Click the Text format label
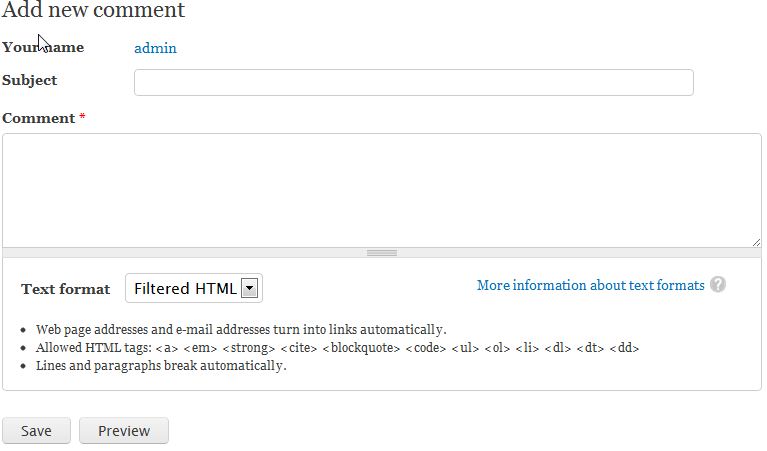 [65, 289]
